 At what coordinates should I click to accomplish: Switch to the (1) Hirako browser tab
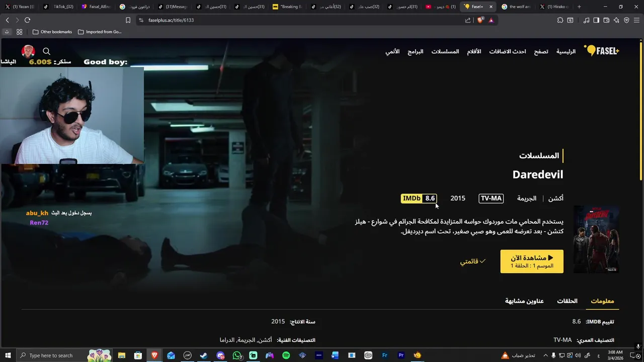[553, 7]
